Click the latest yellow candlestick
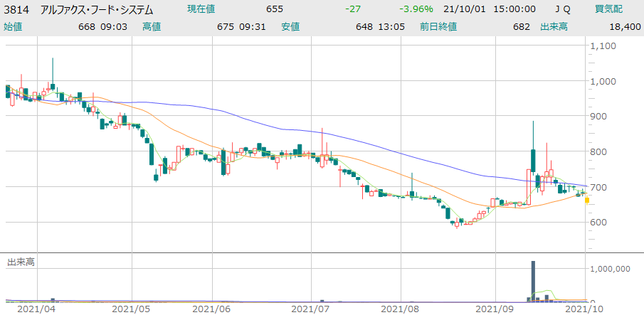This screenshot has height=315, width=644. (x=586, y=201)
